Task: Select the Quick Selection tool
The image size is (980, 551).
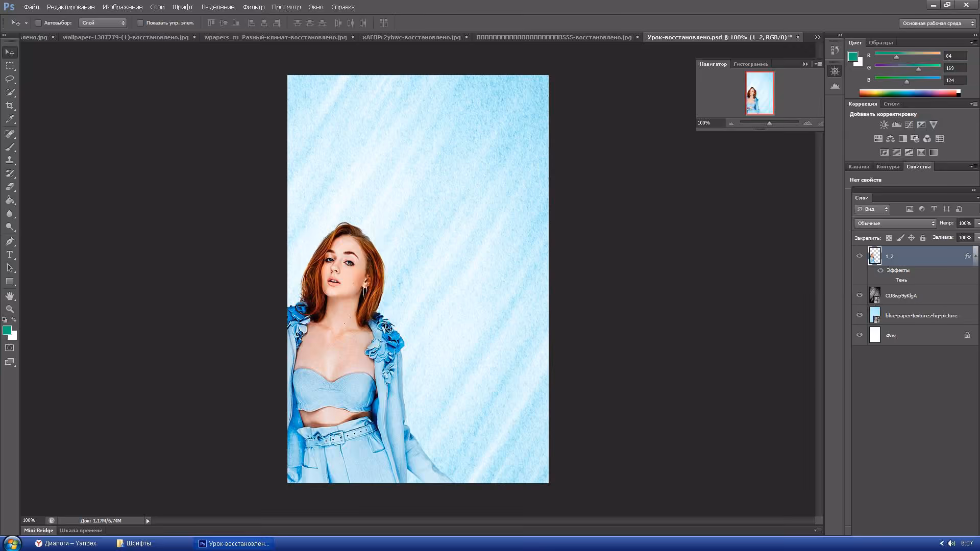Action: coord(10,92)
